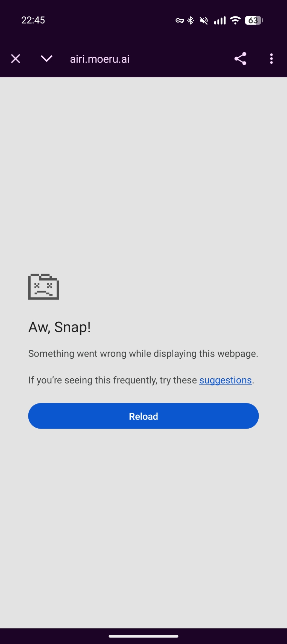Tap the airi.moeru.ai address text
This screenshot has height=644, width=287.
pyautogui.click(x=100, y=59)
